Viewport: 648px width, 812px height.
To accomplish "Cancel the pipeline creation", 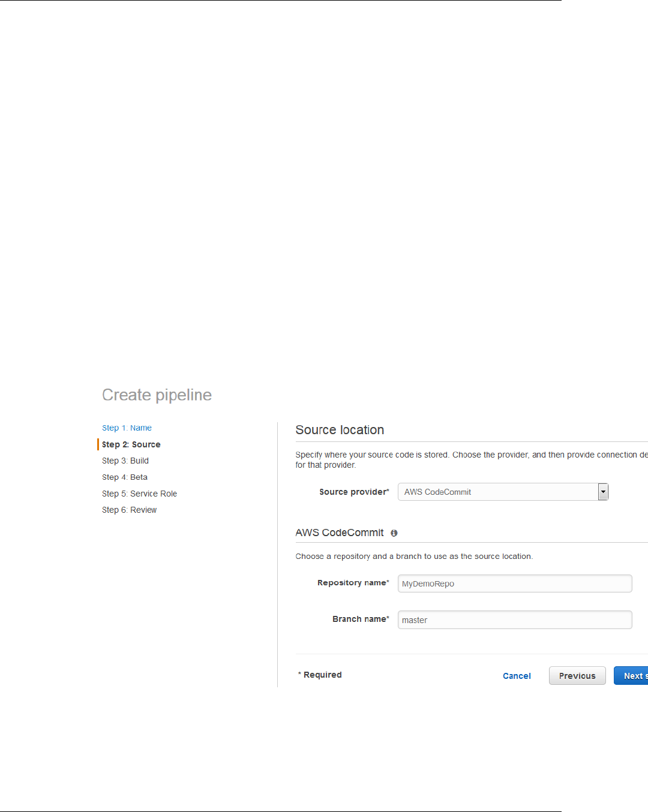I will (x=517, y=676).
